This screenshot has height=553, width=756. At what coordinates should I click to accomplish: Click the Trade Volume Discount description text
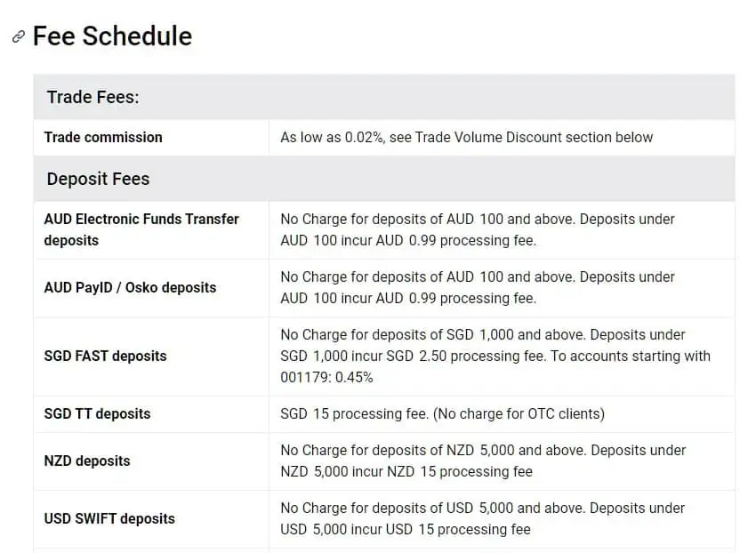[466, 138]
